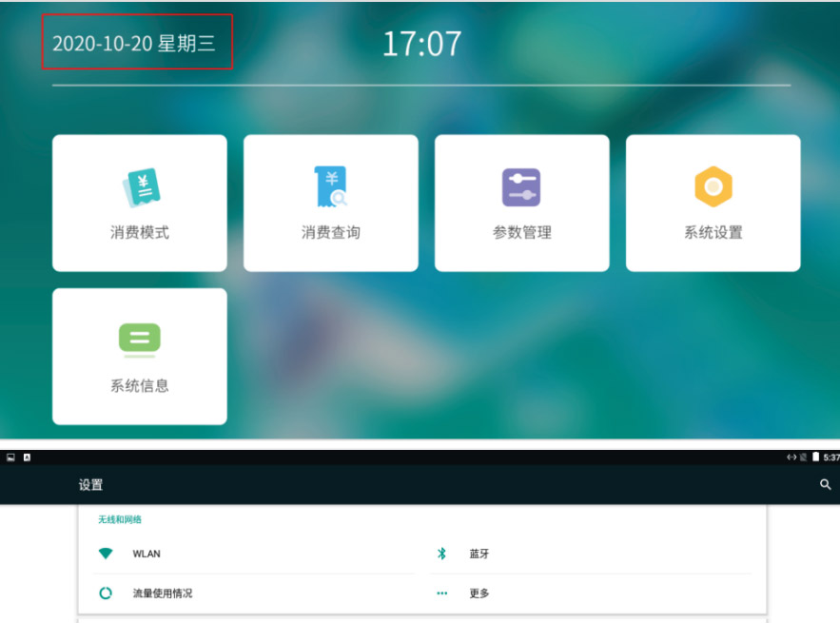Click the Bluetooth icon next to 蓝牙
840x623 pixels.
[441, 554]
